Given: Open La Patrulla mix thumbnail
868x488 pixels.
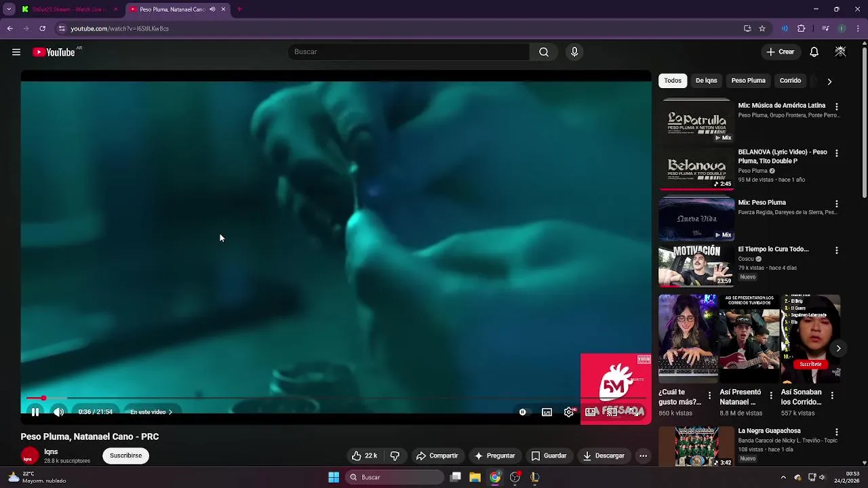Looking at the screenshot, I should pos(696,121).
